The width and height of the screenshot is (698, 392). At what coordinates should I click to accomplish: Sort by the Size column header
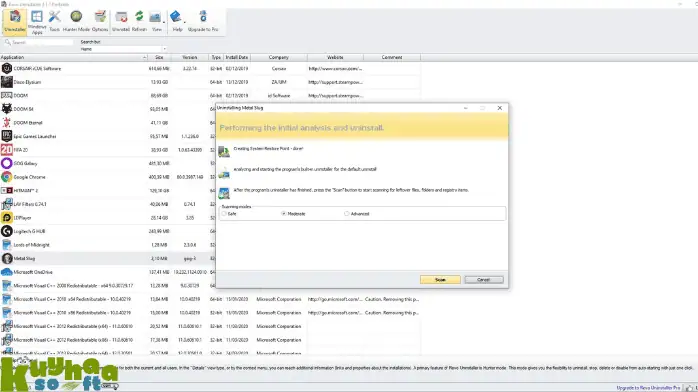pos(159,57)
